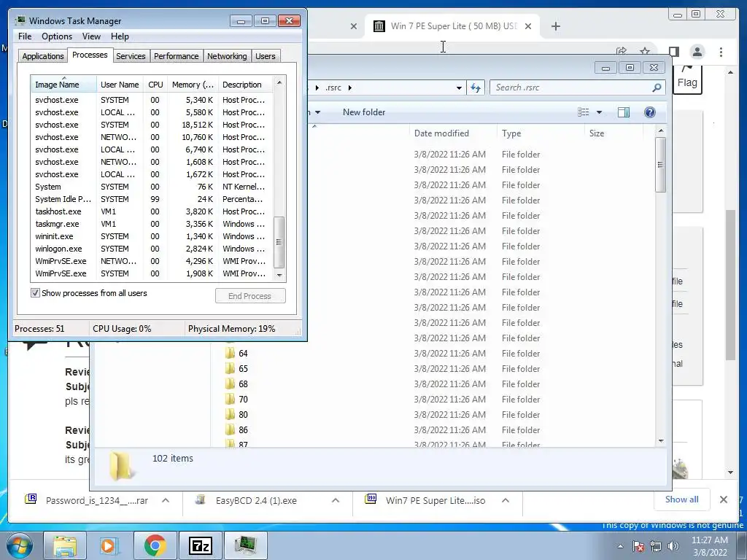Open Chrome's three-dot menu
Screen dimensions: 747x560
[721, 52]
